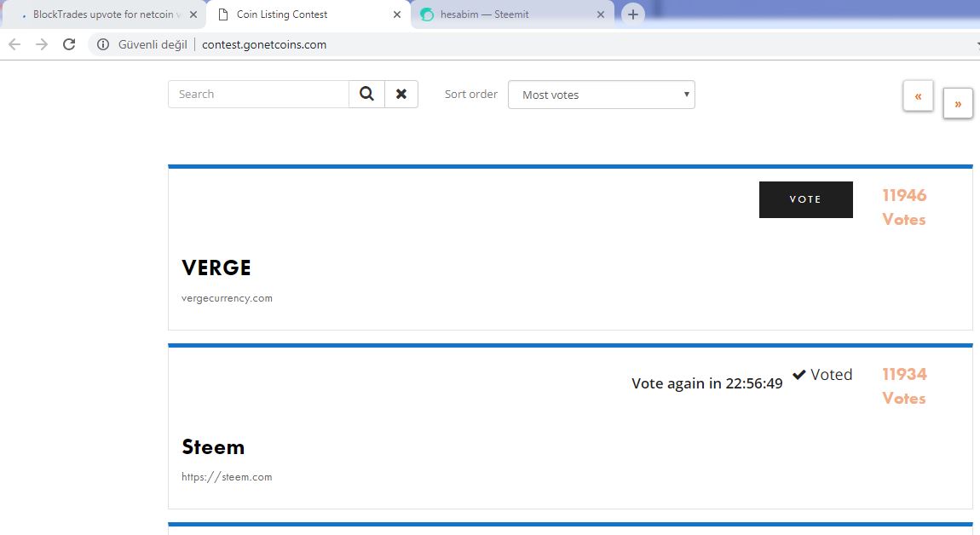This screenshot has width=980, height=535.
Task: Click the Sort order label
Action: tap(470, 94)
